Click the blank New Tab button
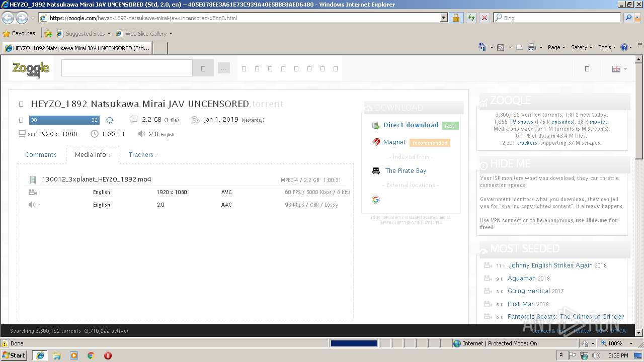This screenshot has height=362, width=644. (160, 48)
